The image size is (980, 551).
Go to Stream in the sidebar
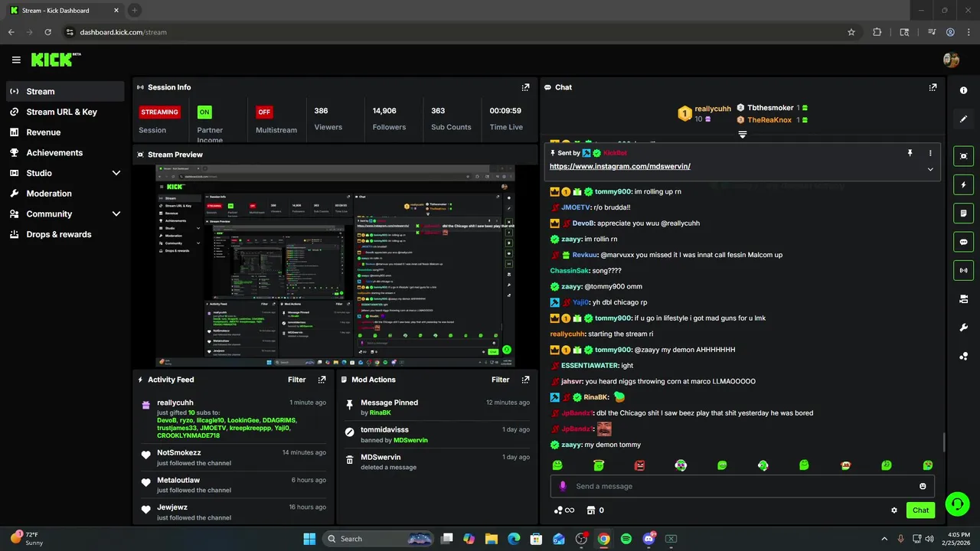[65, 91]
